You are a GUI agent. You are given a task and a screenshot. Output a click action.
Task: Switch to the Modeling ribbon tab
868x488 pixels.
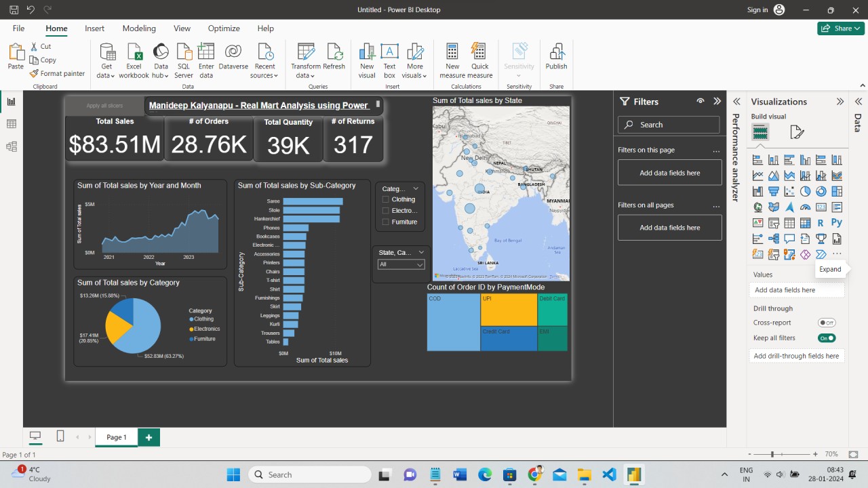(x=139, y=28)
